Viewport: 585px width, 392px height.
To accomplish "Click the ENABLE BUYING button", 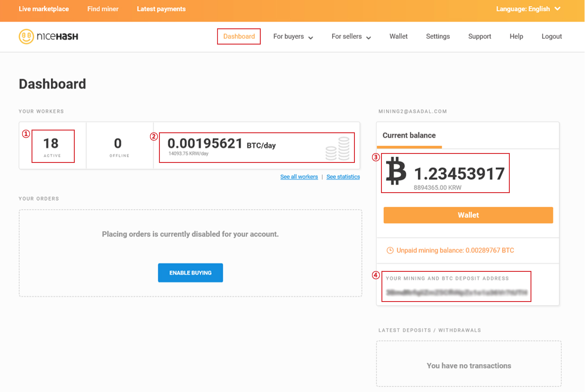I will (x=190, y=273).
